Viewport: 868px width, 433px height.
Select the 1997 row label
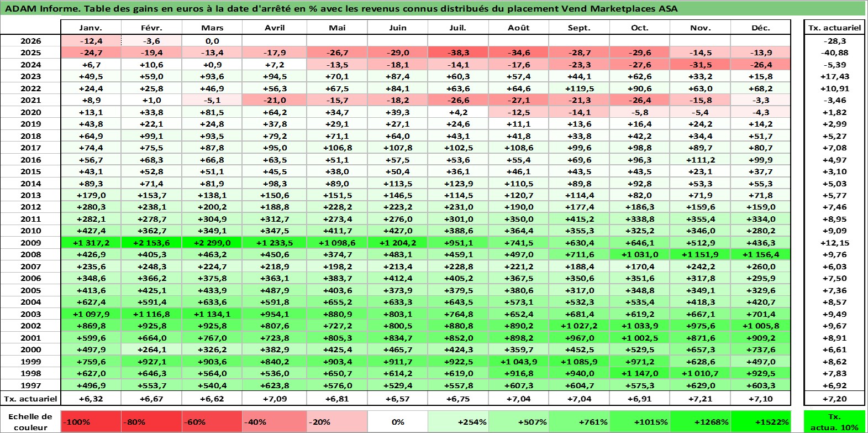30,385
